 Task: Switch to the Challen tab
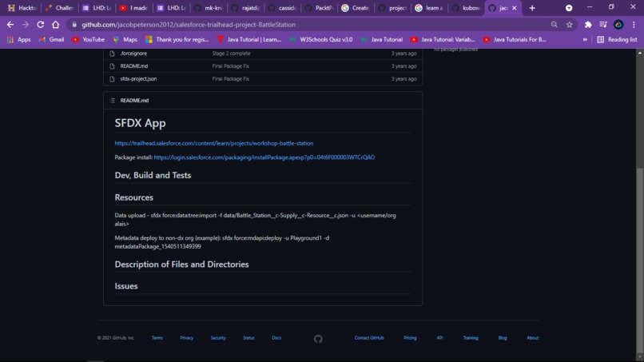pos(60,8)
